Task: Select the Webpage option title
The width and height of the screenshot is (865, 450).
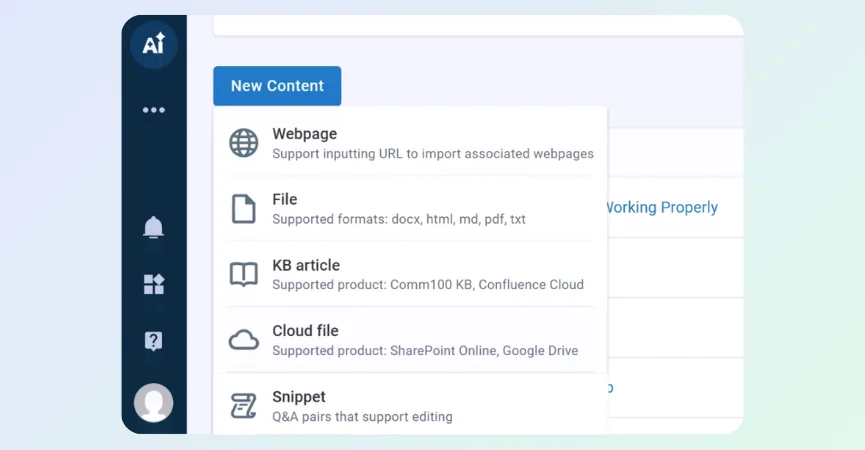Action: (x=304, y=134)
